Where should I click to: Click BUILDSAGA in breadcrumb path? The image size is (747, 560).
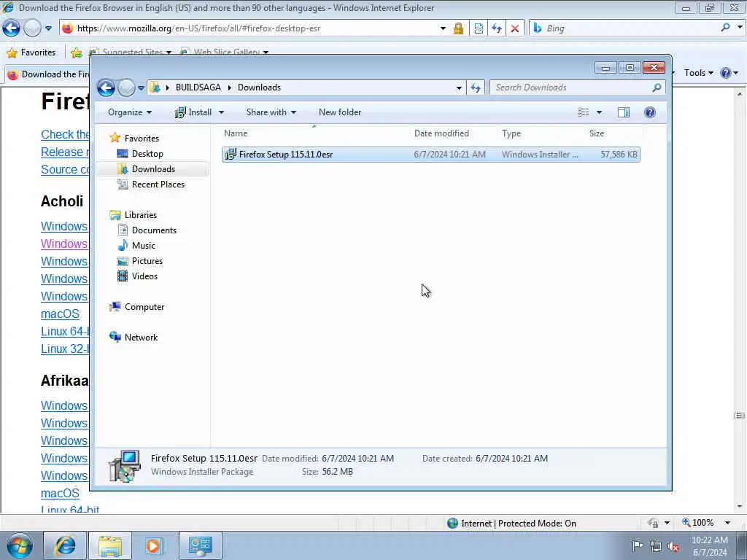(198, 87)
